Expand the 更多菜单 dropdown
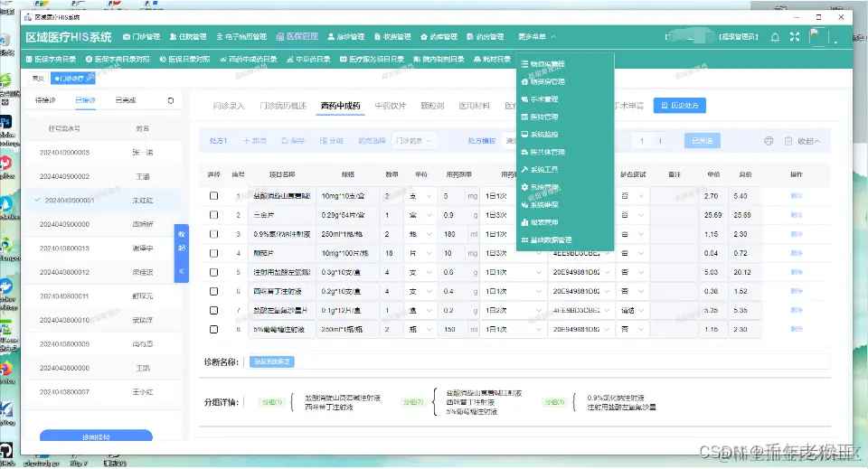868x469 pixels. (x=537, y=36)
